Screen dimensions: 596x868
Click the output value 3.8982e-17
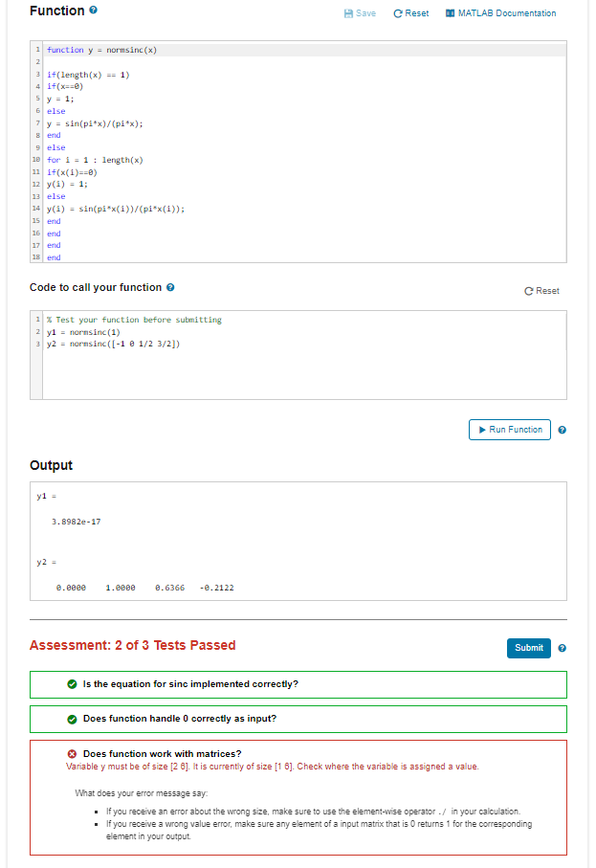click(76, 522)
